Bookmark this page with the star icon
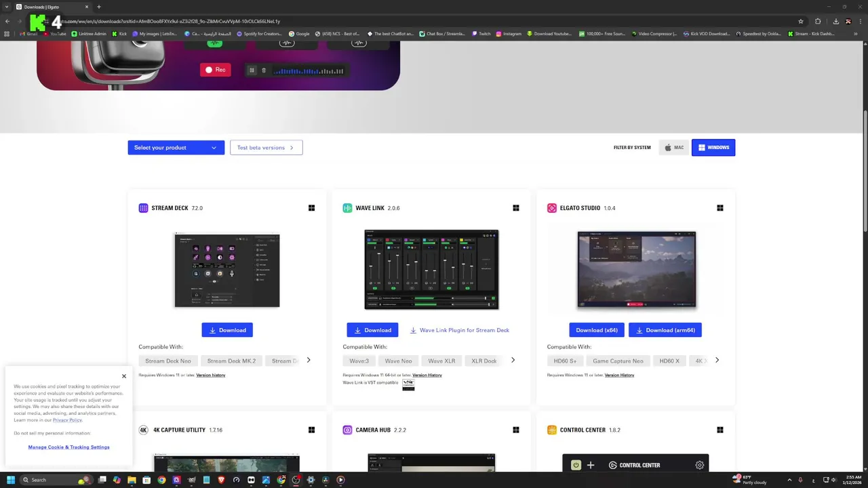868x488 pixels. 801,21
